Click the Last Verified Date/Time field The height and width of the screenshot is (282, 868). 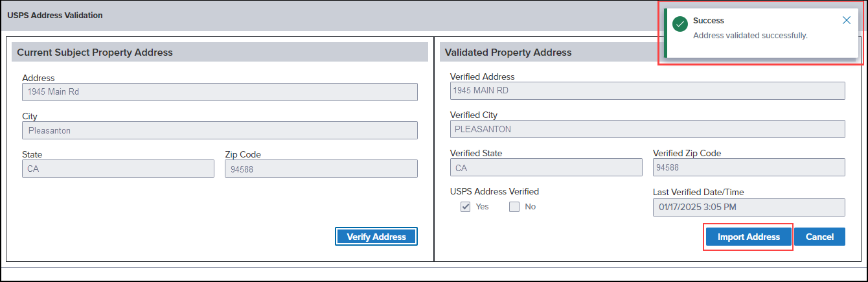(x=749, y=207)
